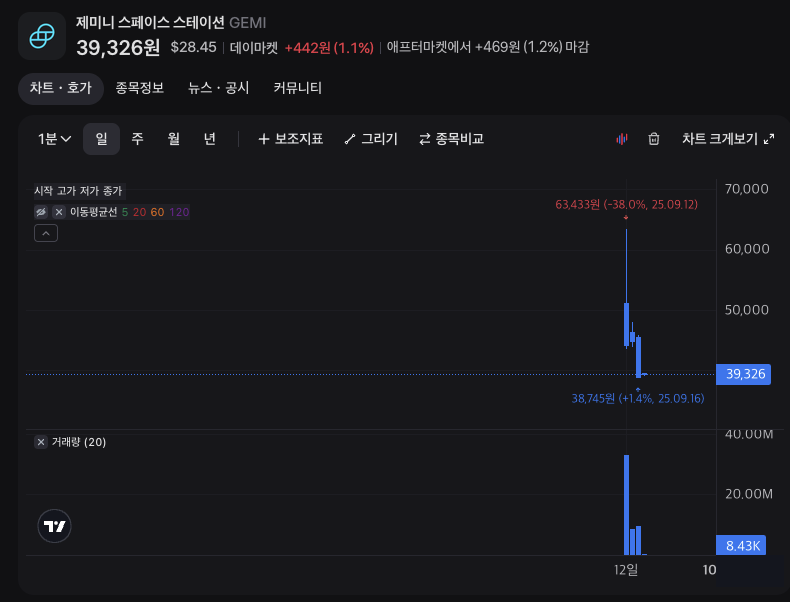This screenshot has height=602, width=790.
Task: Click the Gemini GEMI stock logo
Action: pos(42,36)
